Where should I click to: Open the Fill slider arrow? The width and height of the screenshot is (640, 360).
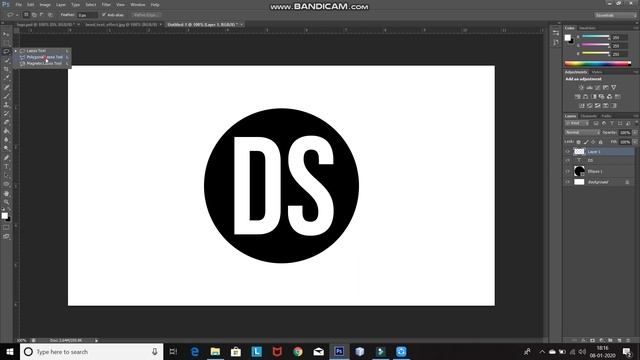[x=635, y=142]
